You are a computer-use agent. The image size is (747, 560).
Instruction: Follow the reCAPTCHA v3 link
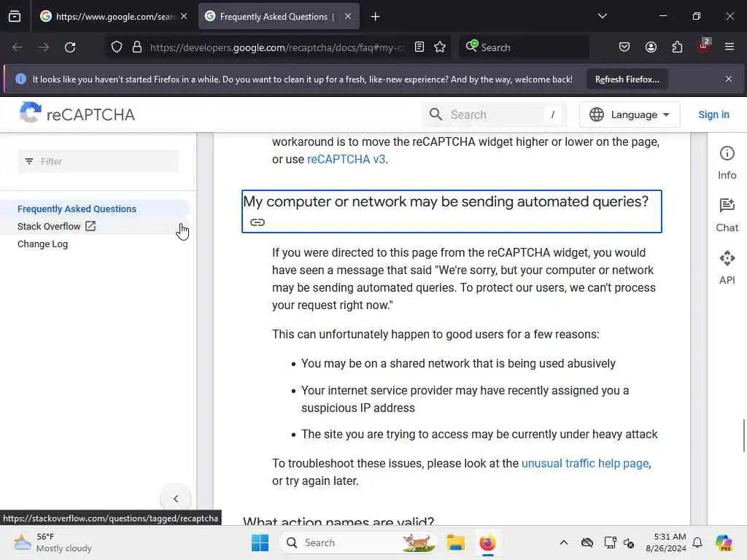point(346,159)
